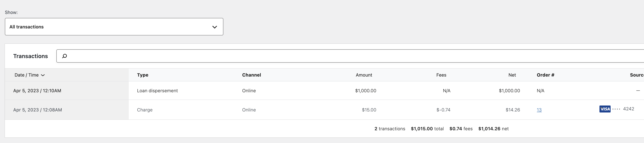Click the N/A in the Order column
The height and width of the screenshot is (143, 644).
pyautogui.click(x=540, y=91)
